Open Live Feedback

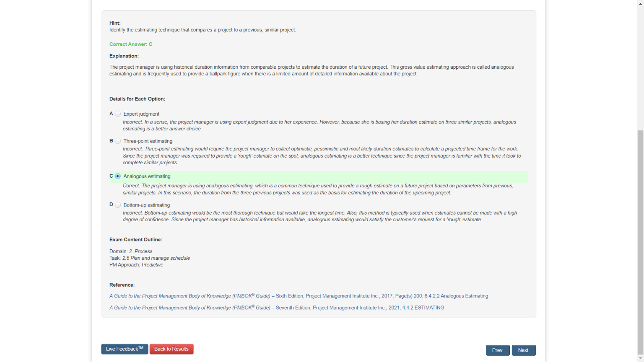pyautogui.click(x=125, y=349)
